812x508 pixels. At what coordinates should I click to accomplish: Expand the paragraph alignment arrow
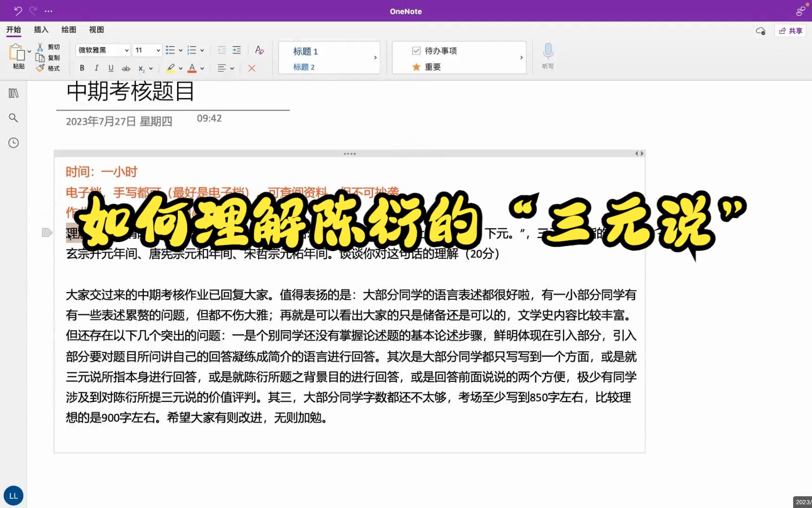(x=232, y=69)
